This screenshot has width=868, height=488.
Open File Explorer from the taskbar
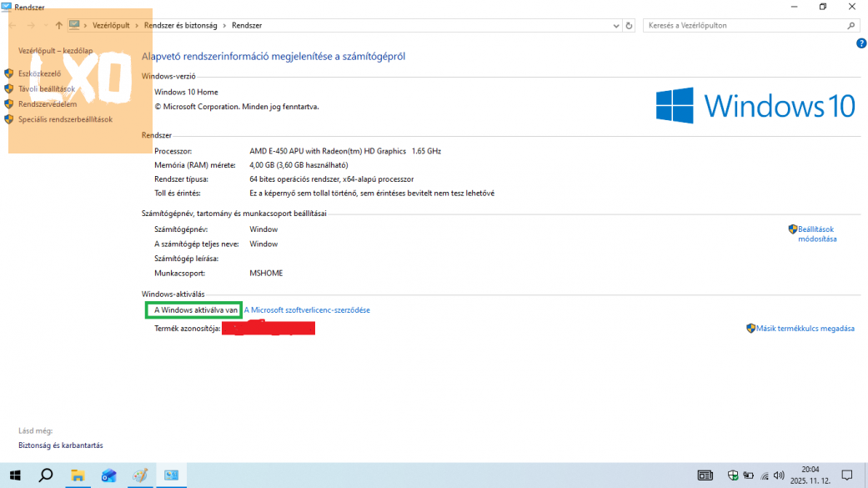pyautogui.click(x=78, y=475)
